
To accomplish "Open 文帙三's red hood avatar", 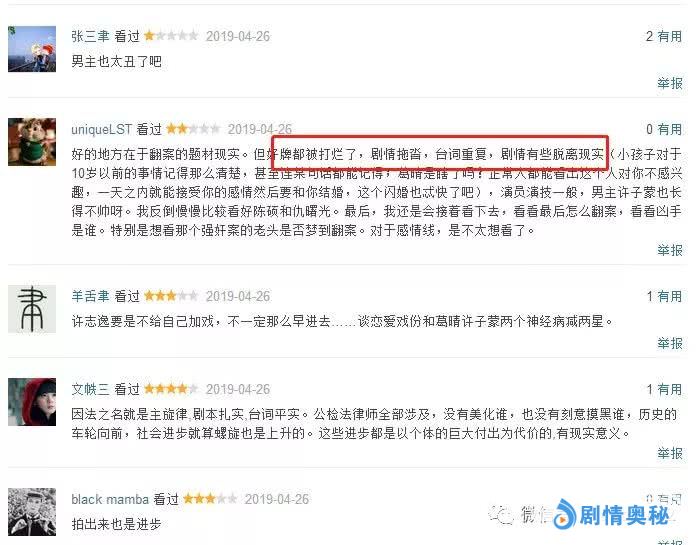I will (x=32, y=402).
